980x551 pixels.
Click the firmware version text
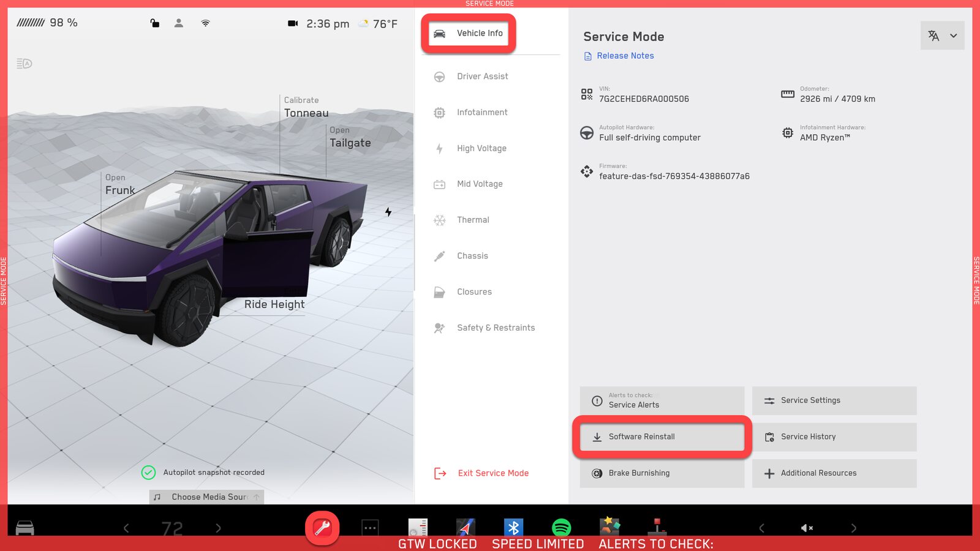674,176
